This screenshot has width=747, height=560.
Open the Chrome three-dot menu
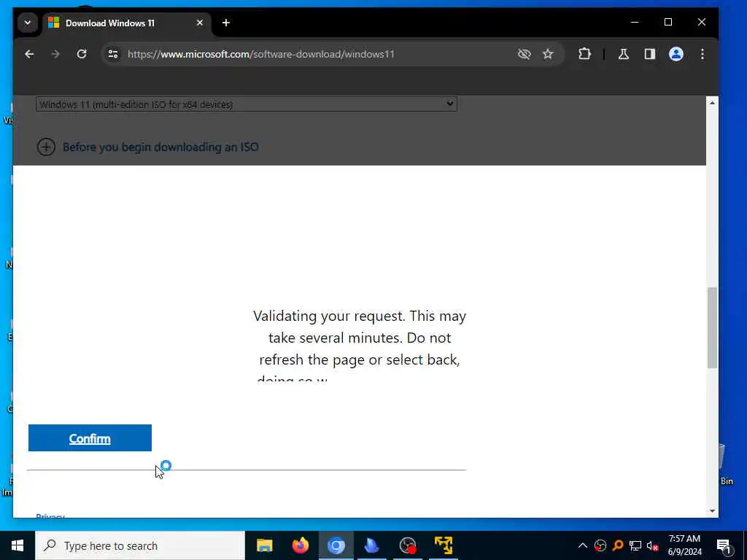point(703,54)
